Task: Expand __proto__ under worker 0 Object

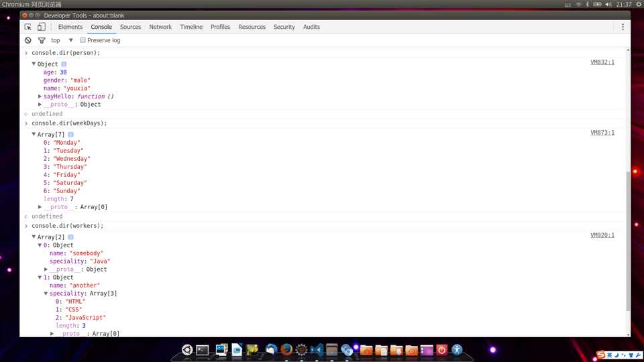Action: [46, 269]
